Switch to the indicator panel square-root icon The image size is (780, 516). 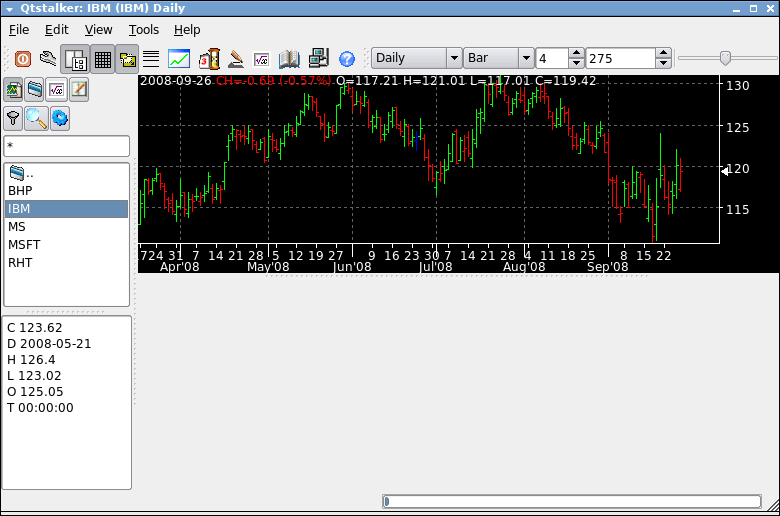tap(57, 90)
